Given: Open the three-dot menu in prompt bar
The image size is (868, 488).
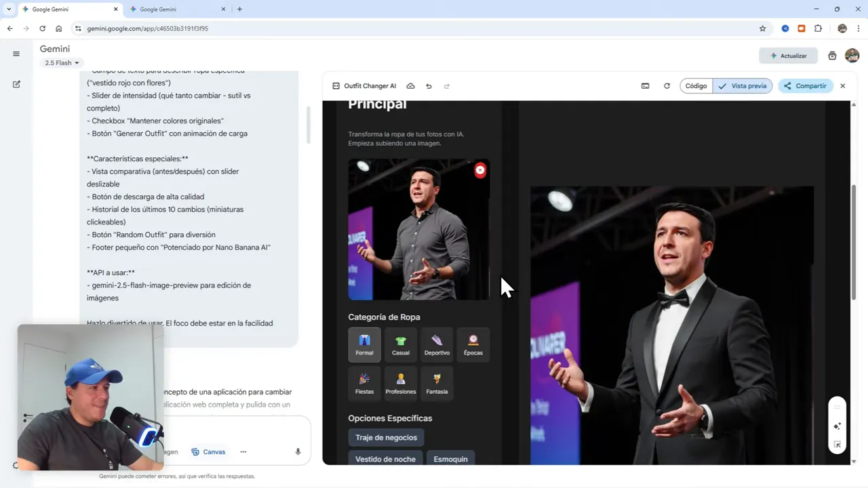Looking at the screenshot, I should [243, 451].
